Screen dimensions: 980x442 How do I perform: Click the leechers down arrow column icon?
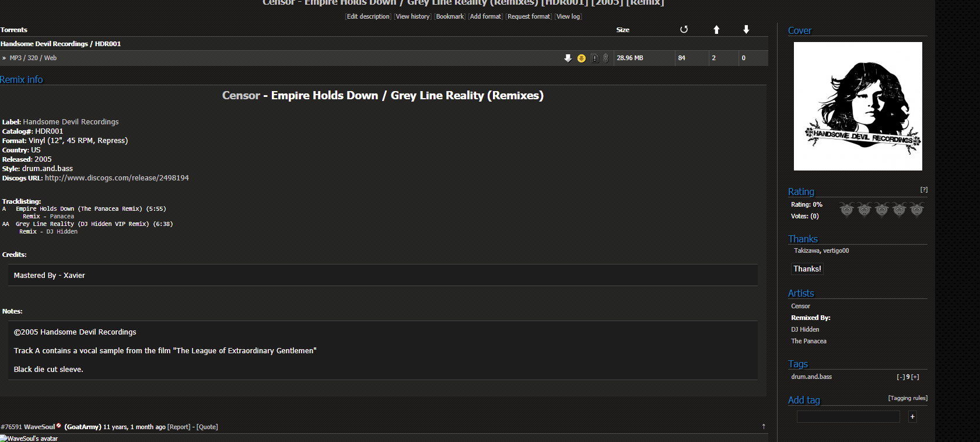coord(746,29)
